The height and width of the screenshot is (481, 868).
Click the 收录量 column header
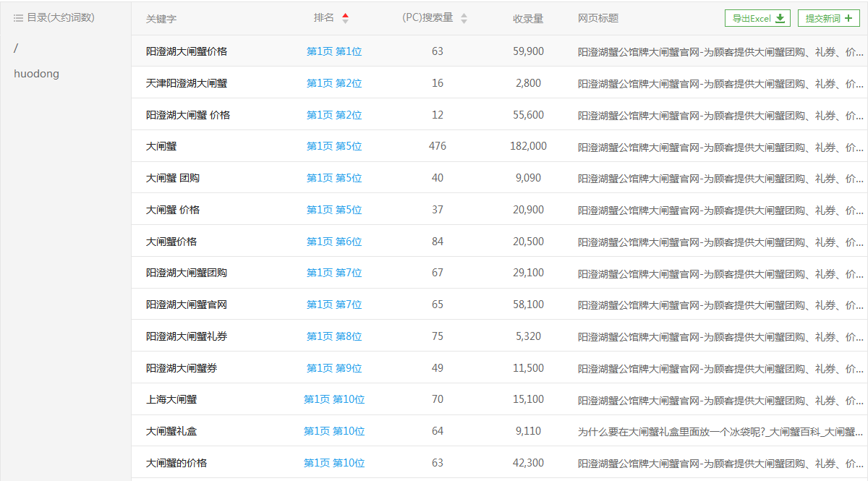(x=528, y=19)
